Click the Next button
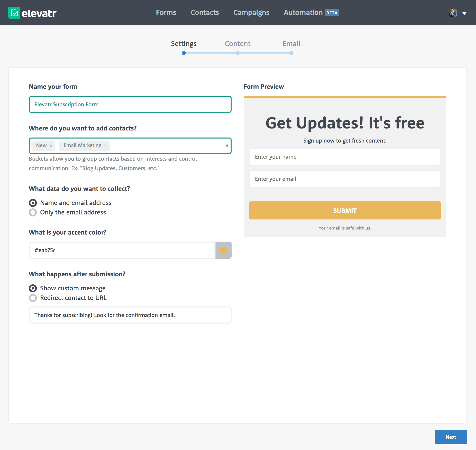Screen dimensions: 476x450 [451, 437]
